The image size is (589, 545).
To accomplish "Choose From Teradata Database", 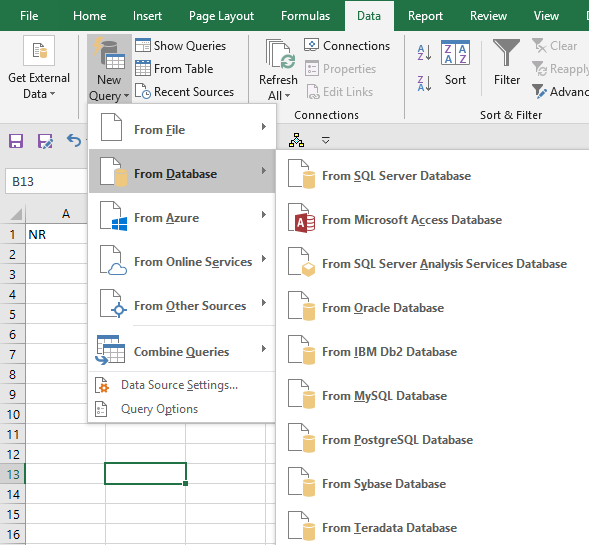I will click(x=433, y=525).
